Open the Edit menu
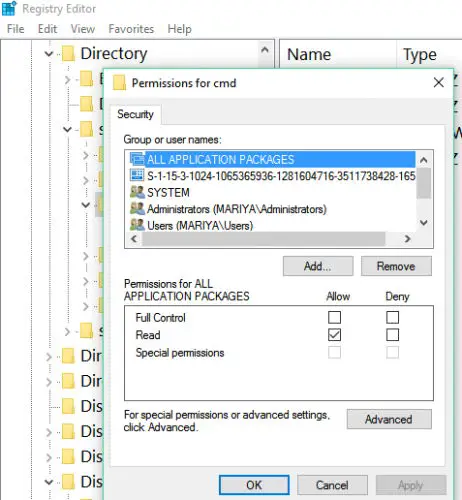This screenshot has width=462, height=500. coord(47,29)
